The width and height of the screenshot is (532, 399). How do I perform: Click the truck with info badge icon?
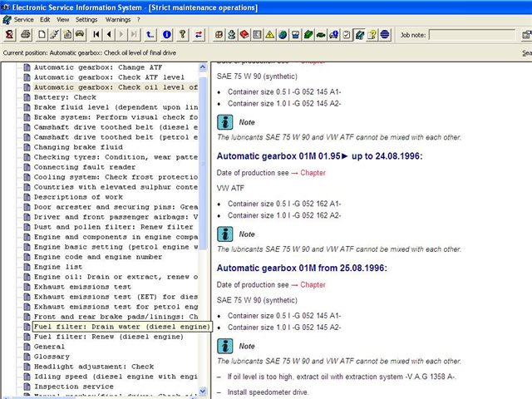pos(333,35)
